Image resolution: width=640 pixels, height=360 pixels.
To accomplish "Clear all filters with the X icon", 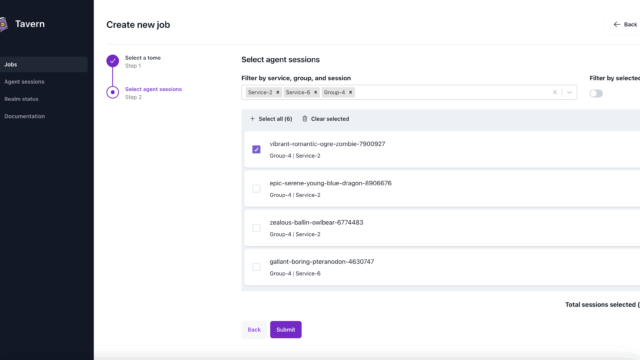I will pos(555,92).
